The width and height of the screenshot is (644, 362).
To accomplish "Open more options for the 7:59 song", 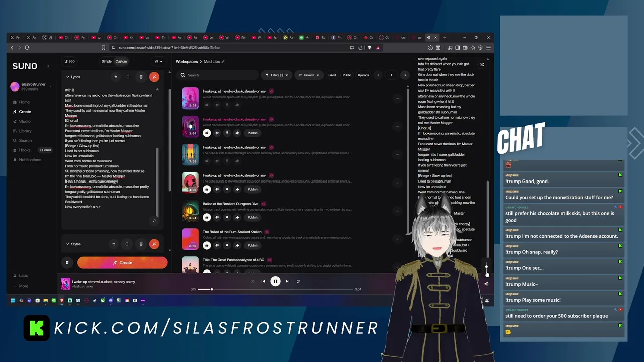I will (x=397, y=154).
